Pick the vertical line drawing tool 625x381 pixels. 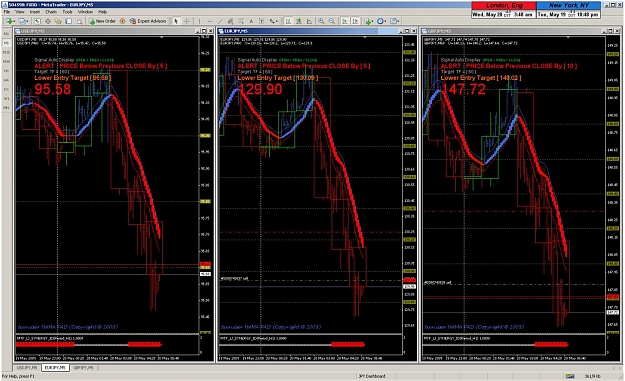pos(199,21)
